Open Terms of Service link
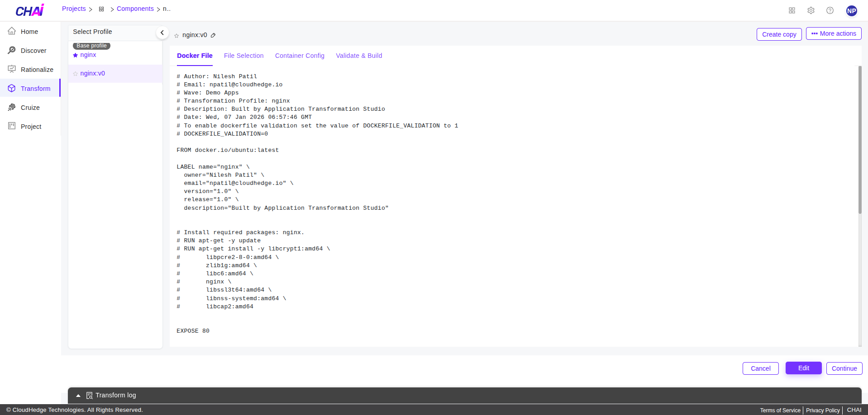Image resolution: width=868 pixels, height=415 pixels. (x=780, y=410)
